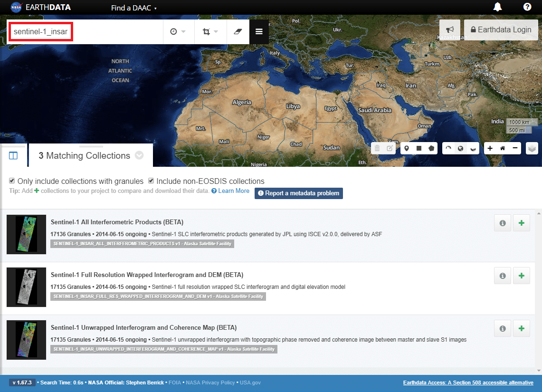
Task: Click the SENTINEL-1_INSAR_ALL_INTERFEROMETRIC_PRODUCTS v1 tag
Action: coord(143,244)
